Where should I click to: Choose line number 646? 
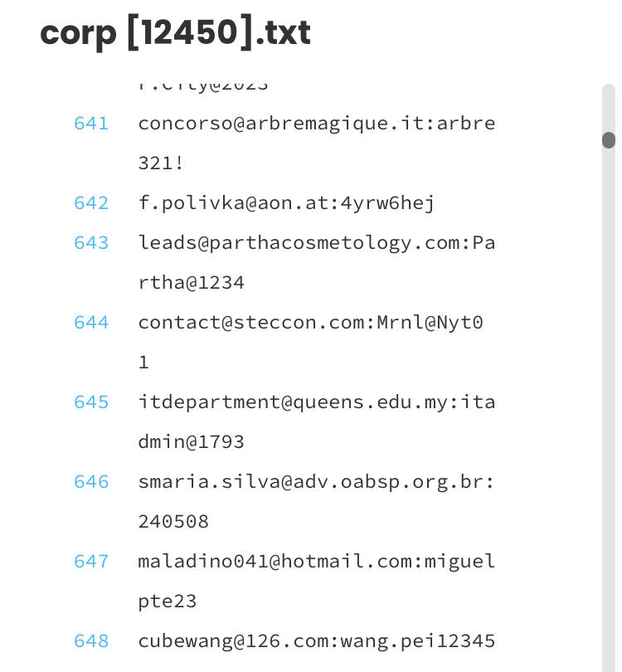point(91,482)
